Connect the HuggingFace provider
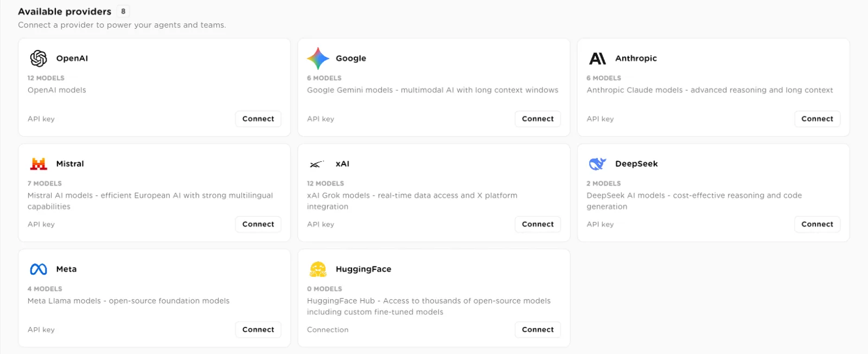The height and width of the screenshot is (354, 868). coord(538,330)
